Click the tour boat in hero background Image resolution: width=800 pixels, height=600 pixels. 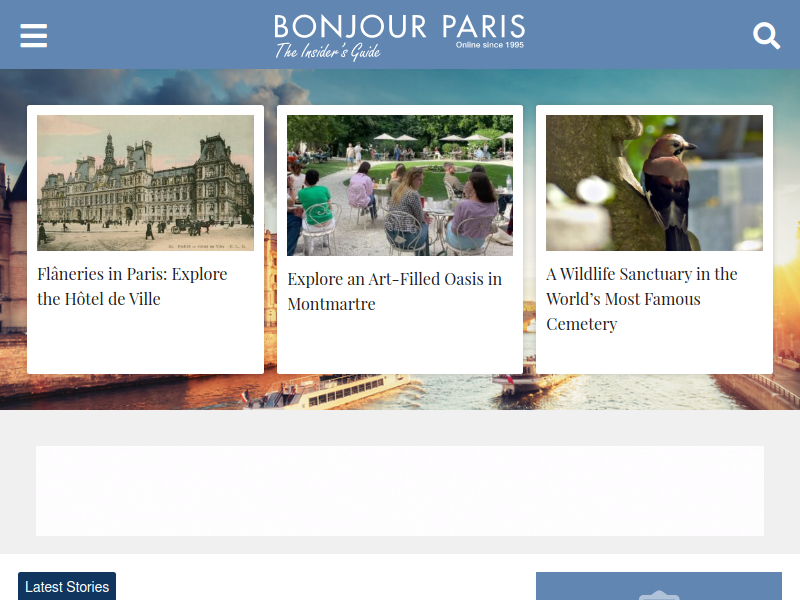tap(327, 392)
